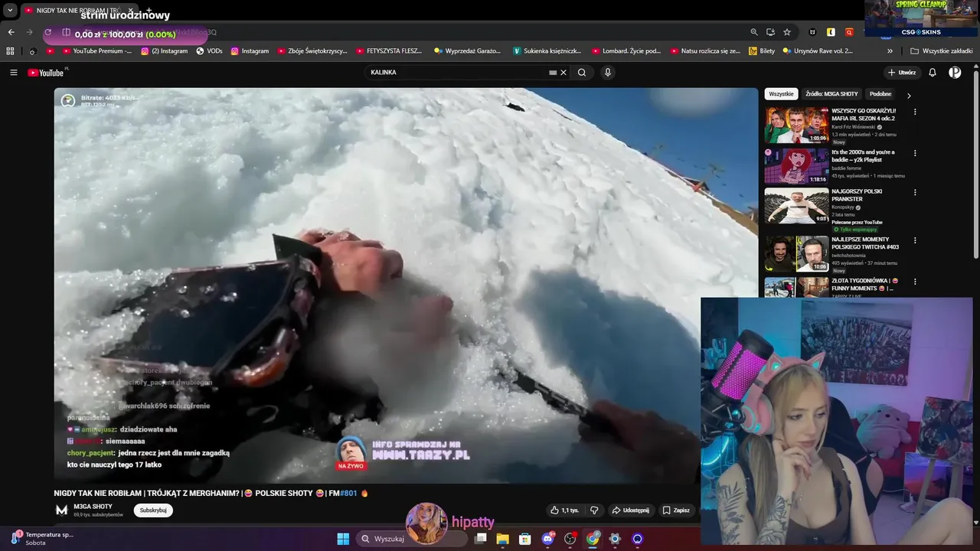Screen dimensions: 980x551
Task: Open Task View on taskbar
Action: (480, 539)
